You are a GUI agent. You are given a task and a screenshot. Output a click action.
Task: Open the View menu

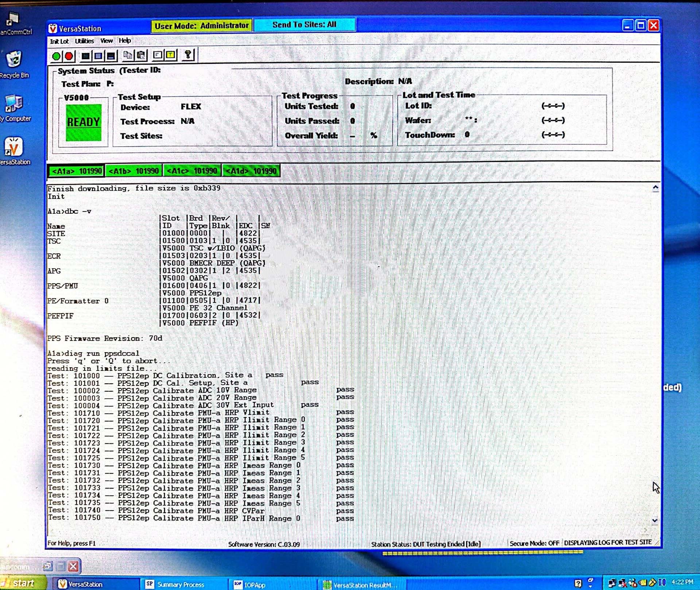pyautogui.click(x=106, y=40)
